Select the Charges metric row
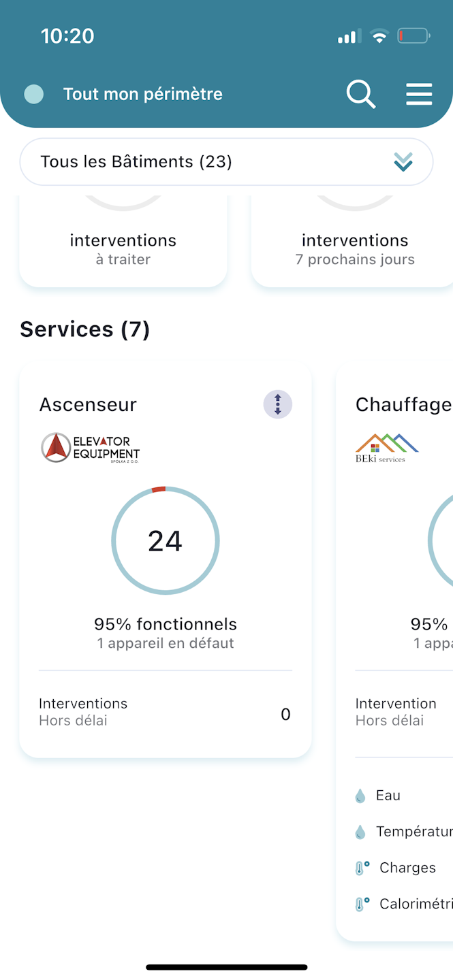 pyautogui.click(x=407, y=868)
